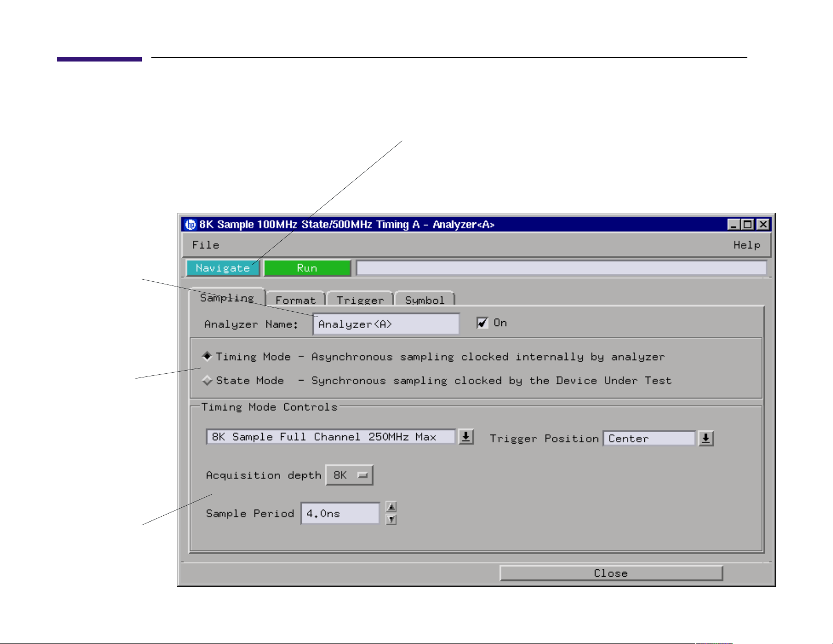Switch to the Format tab
The image size is (833, 644).
[295, 299]
